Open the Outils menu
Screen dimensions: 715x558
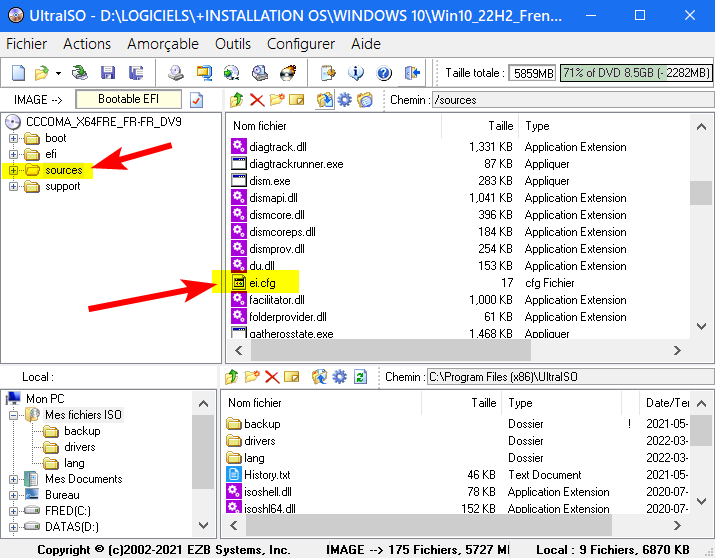233,44
